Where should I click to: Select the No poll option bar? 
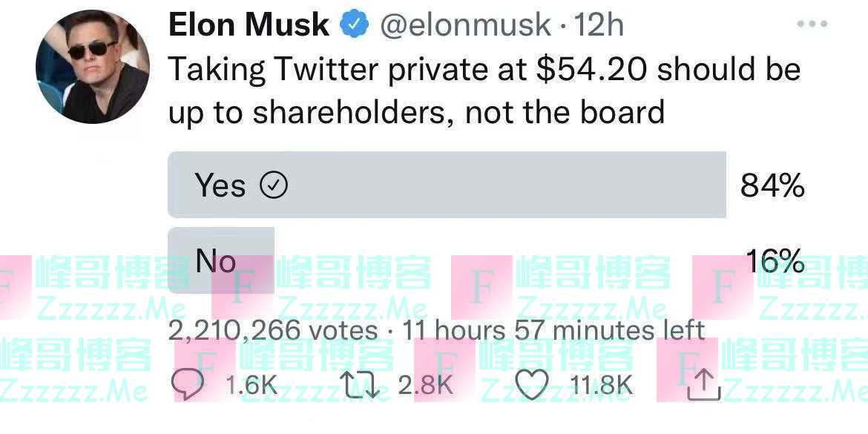(x=221, y=260)
